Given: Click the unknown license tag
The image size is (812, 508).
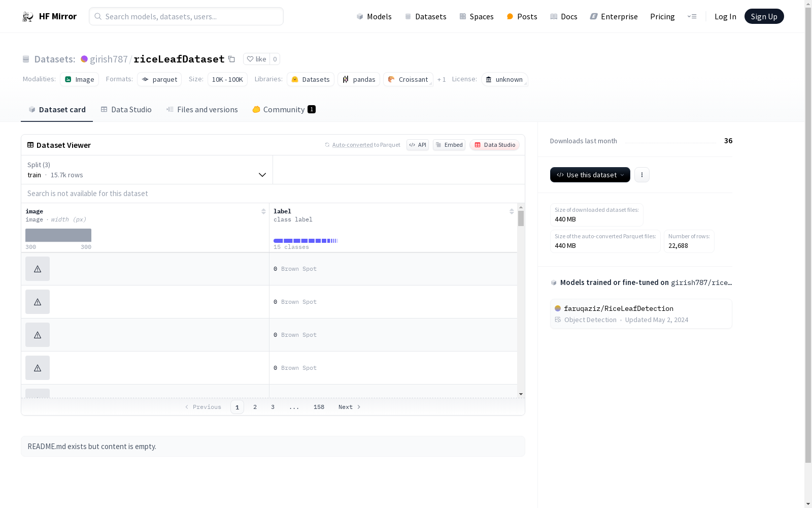Looking at the screenshot, I should [x=504, y=79].
